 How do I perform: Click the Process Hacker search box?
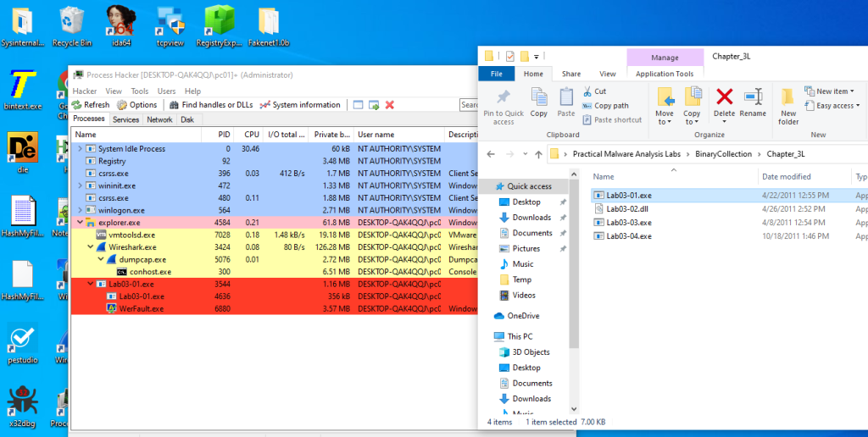click(469, 104)
